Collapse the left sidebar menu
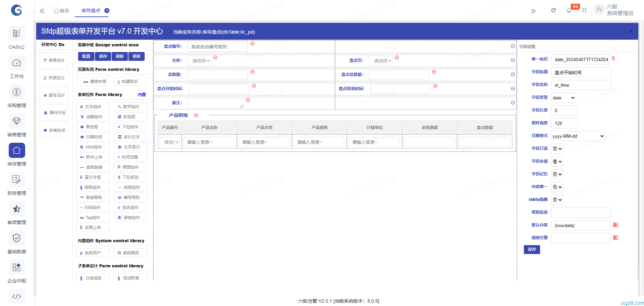 [42, 11]
